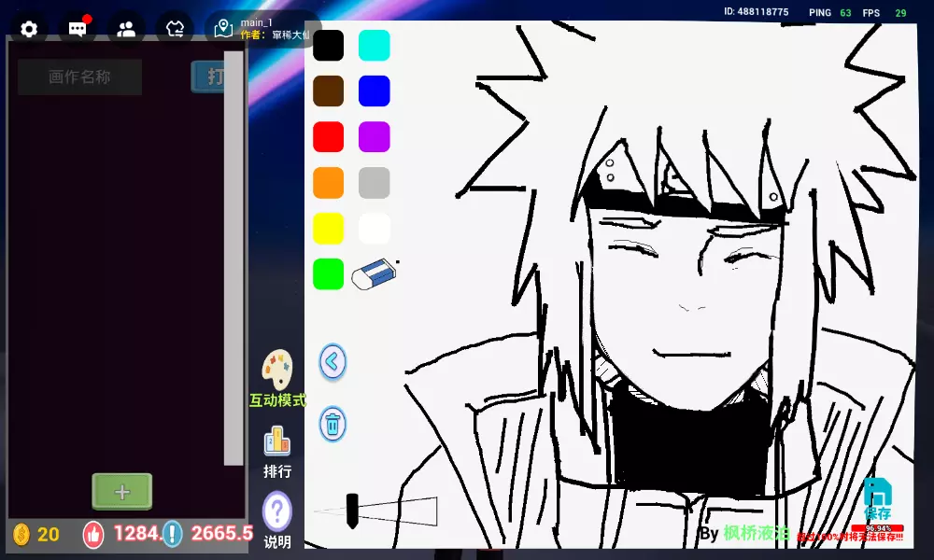This screenshot has width=934, height=560.
Task: Pick the cyan color swatch
Action: pyautogui.click(x=375, y=45)
